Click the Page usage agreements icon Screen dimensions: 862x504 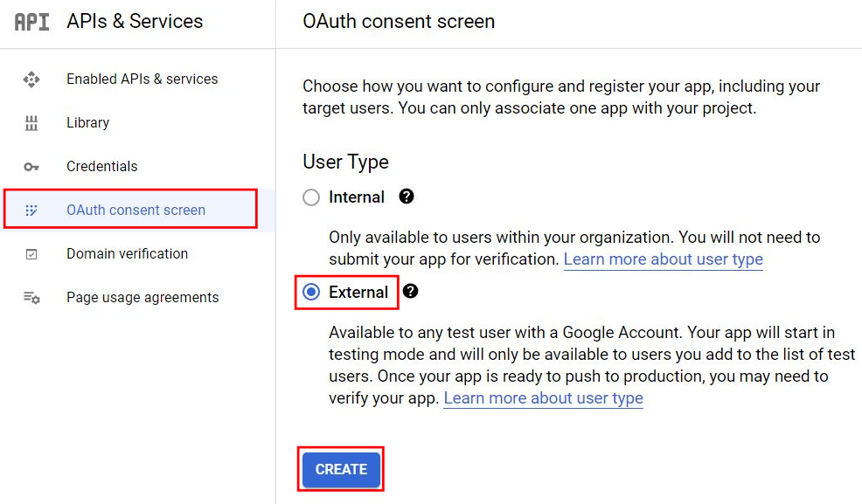(x=31, y=298)
